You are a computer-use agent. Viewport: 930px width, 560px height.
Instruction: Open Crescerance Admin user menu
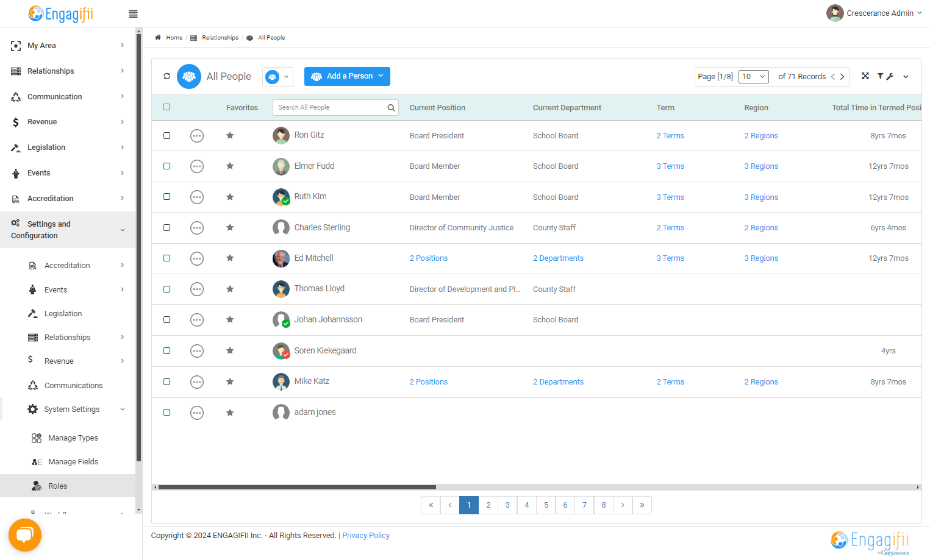pos(874,13)
